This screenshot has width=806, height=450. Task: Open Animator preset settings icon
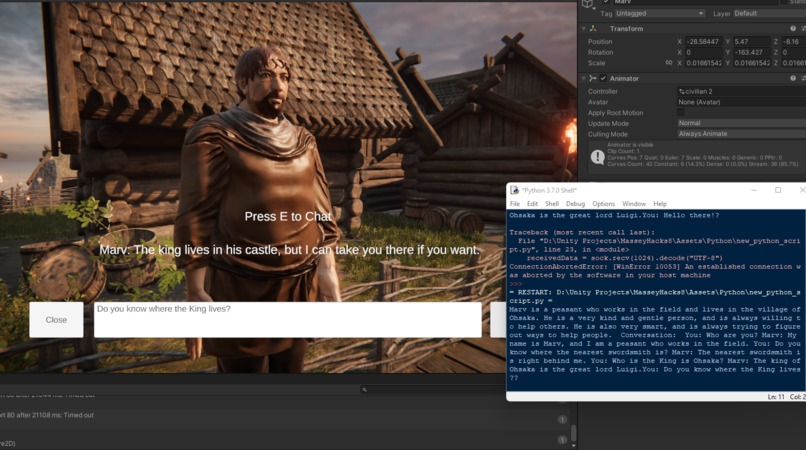point(803,78)
